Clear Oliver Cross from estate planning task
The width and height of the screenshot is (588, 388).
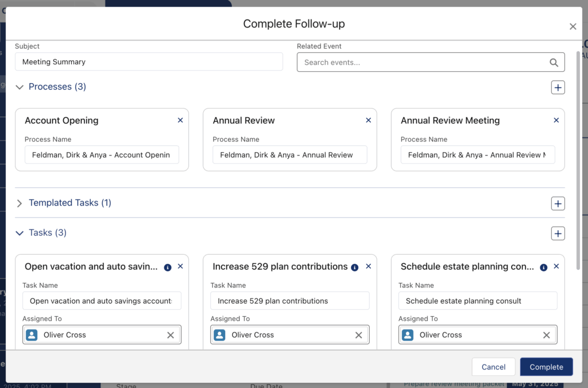pyautogui.click(x=546, y=335)
